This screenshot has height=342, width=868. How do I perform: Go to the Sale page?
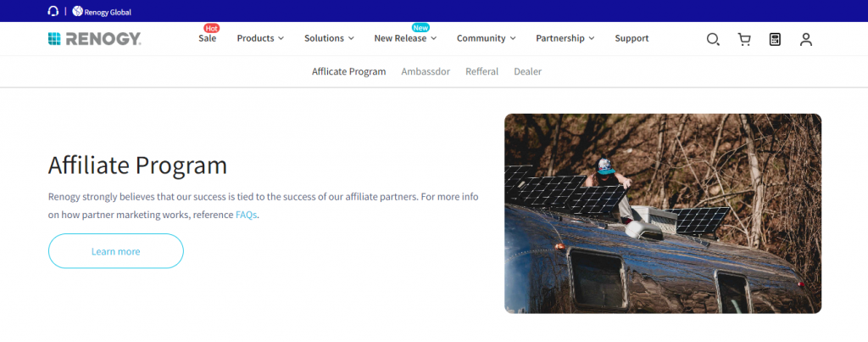click(x=208, y=38)
